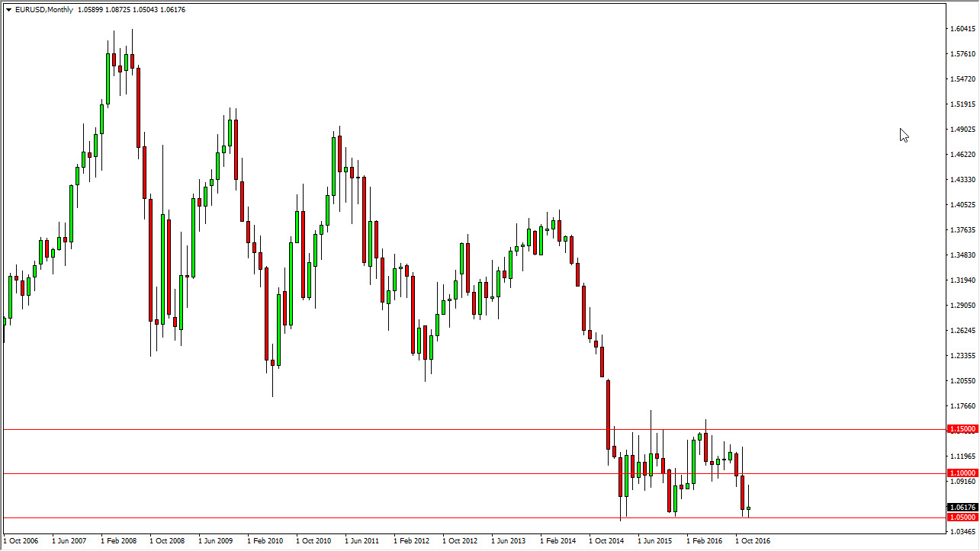Click the 1.29050 price axis label
The height and width of the screenshot is (551, 980).
click(x=962, y=306)
